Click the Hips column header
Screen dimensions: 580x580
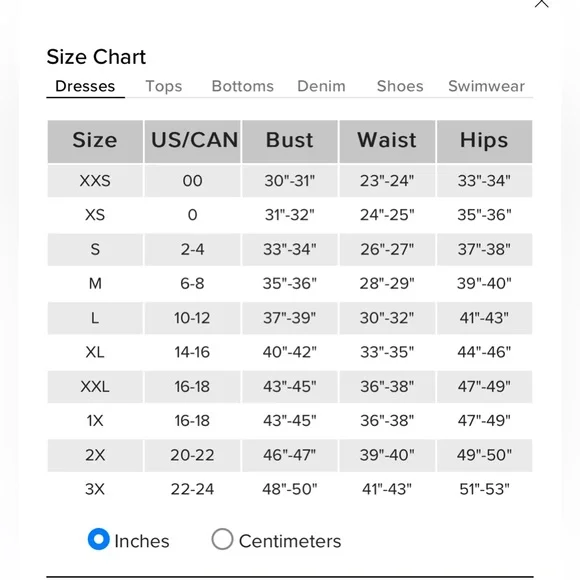point(484,141)
